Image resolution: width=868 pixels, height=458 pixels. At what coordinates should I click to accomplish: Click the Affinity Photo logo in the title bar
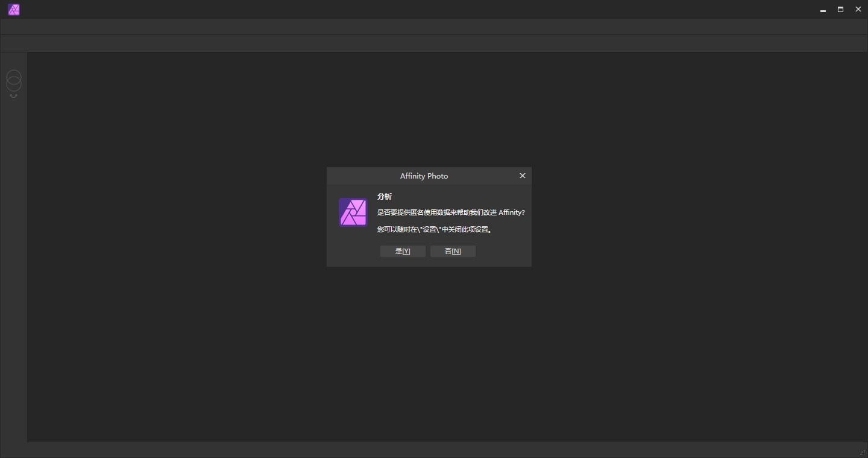(14, 10)
